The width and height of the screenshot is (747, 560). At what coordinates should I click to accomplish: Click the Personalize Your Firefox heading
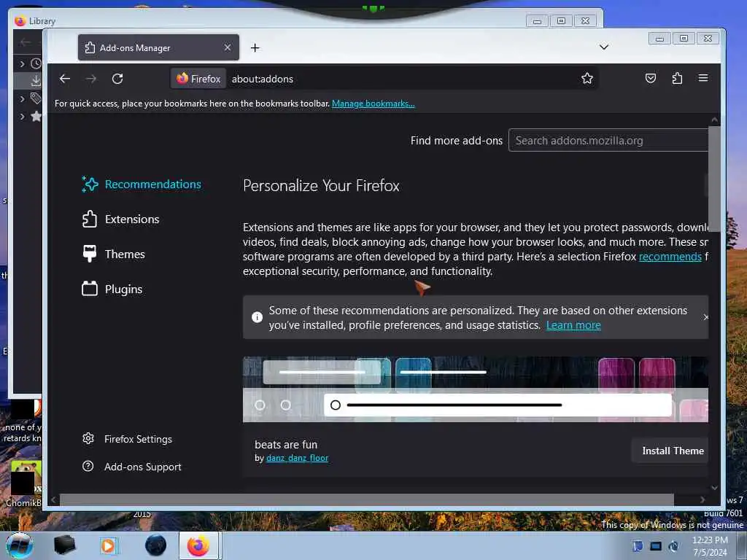[x=321, y=186]
